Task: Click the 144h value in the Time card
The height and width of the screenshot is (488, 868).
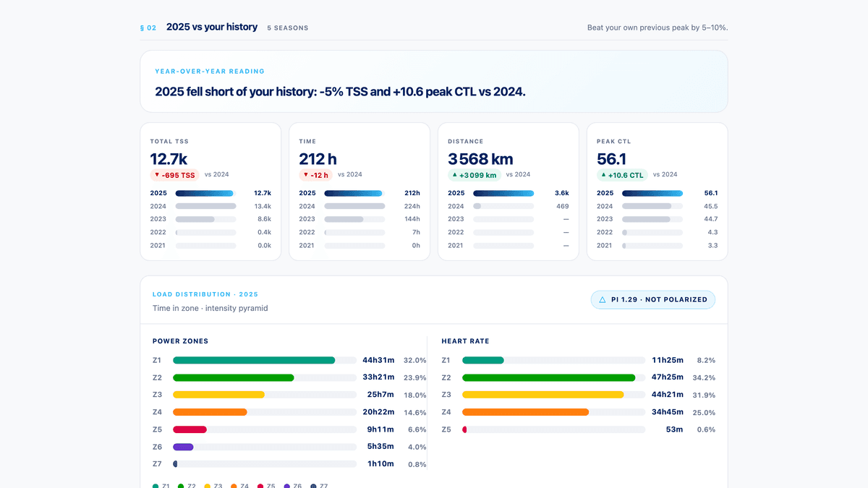Action: tap(412, 219)
